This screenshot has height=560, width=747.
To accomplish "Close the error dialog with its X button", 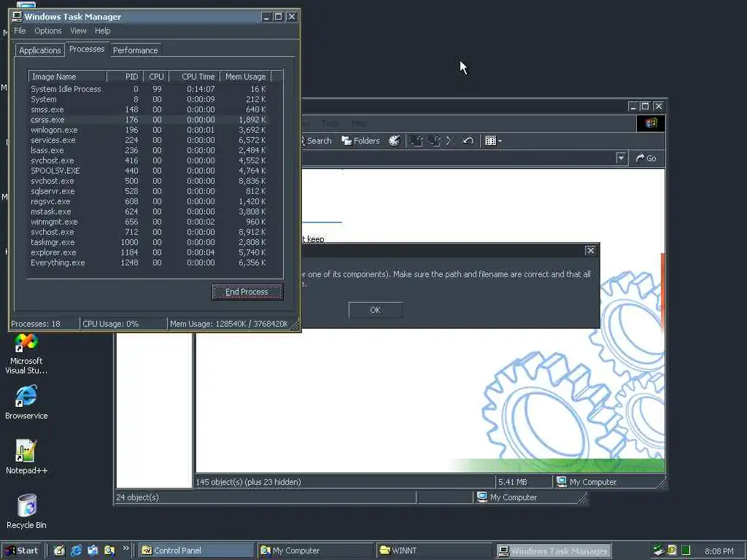I will point(591,251).
